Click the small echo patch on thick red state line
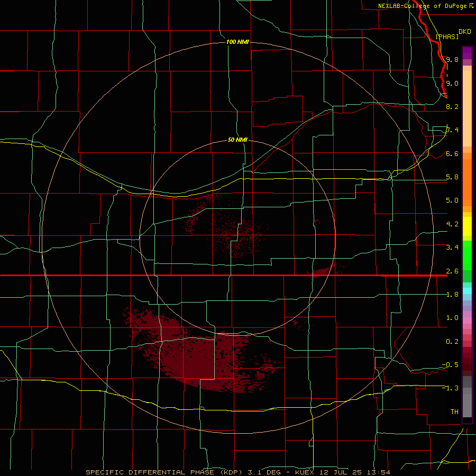Image resolution: width=476 pixels, height=476 pixels. [x=321, y=271]
